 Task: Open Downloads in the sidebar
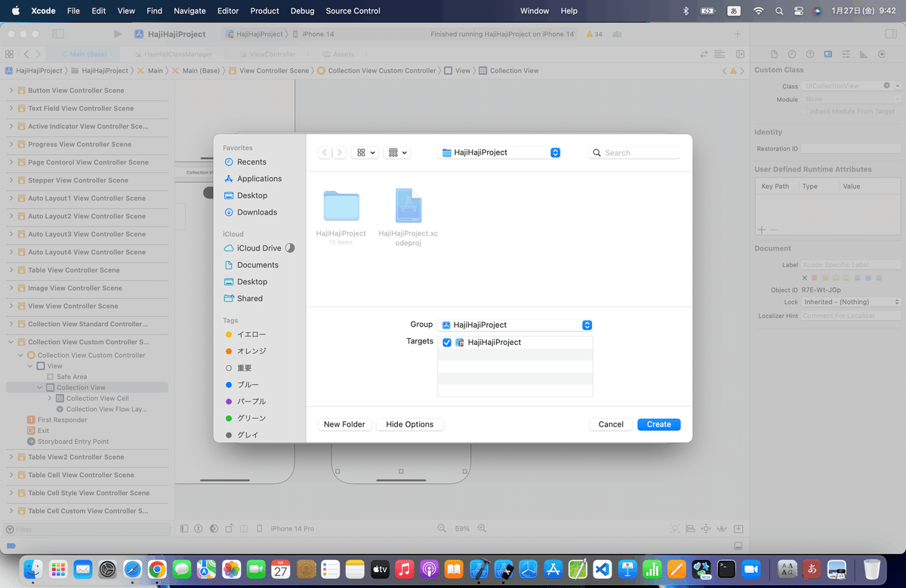(x=257, y=212)
